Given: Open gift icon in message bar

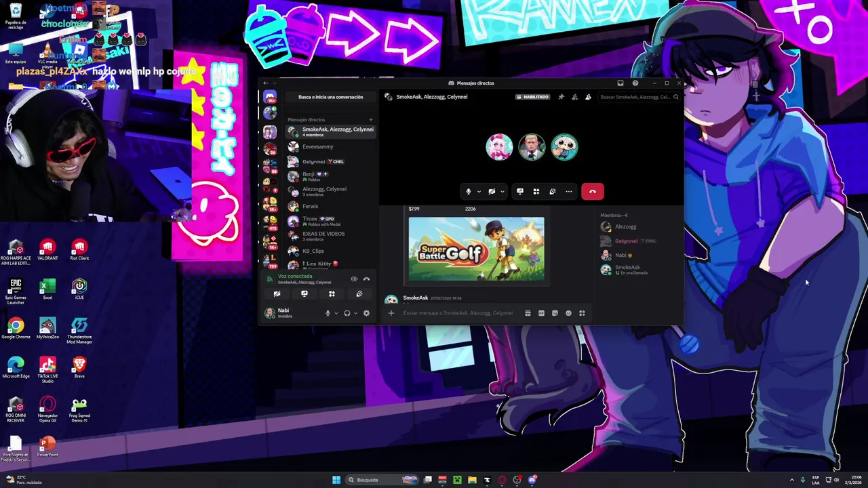Looking at the screenshot, I should pyautogui.click(x=528, y=313).
